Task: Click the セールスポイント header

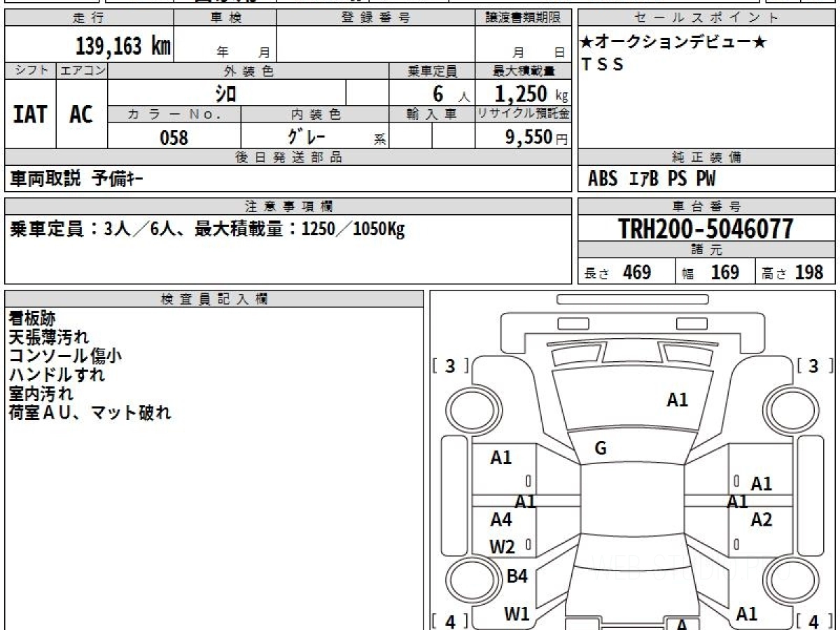Action: coord(707,18)
